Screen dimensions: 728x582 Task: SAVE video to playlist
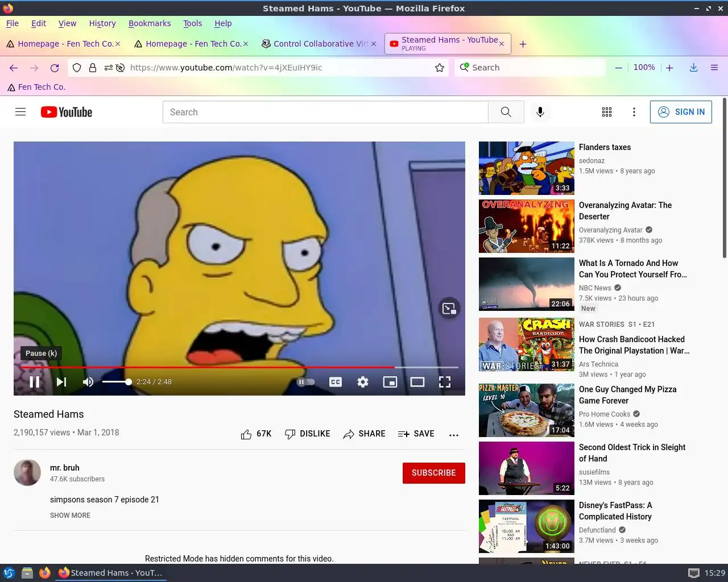click(416, 434)
